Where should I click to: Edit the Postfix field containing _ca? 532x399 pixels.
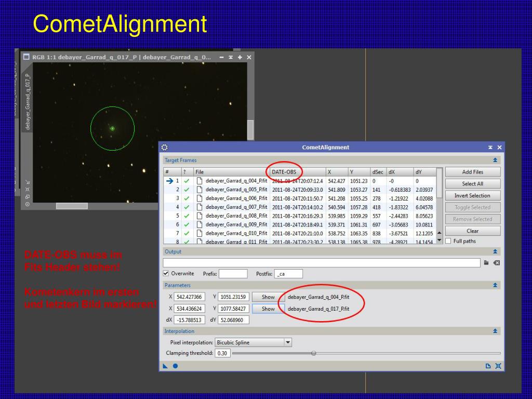[x=288, y=274]
